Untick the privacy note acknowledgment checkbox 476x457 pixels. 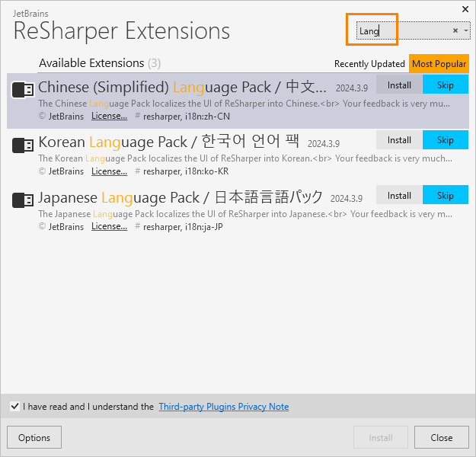pyautogui.click(x=14, y=406)
